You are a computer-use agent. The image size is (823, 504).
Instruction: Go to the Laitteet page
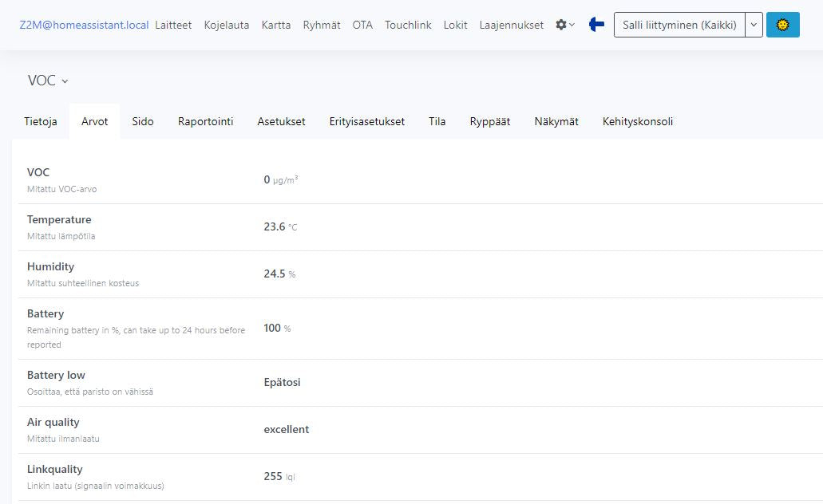coord(173,25)
